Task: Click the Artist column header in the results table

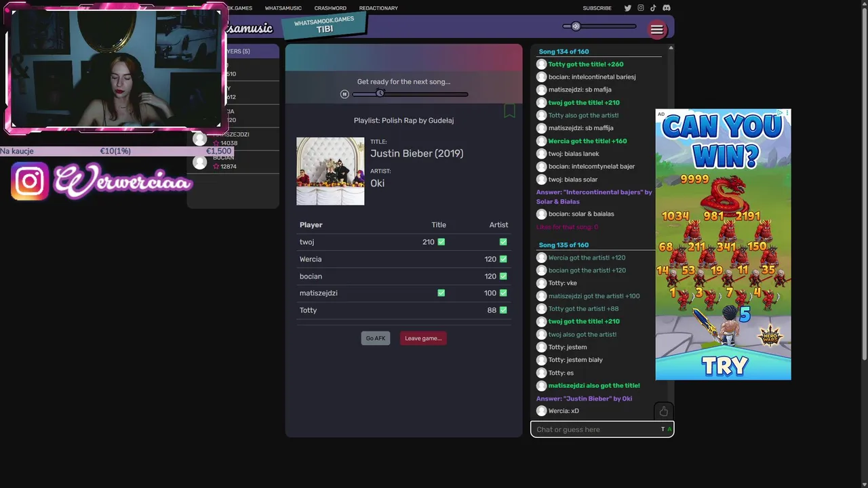Action: point(498,225)
